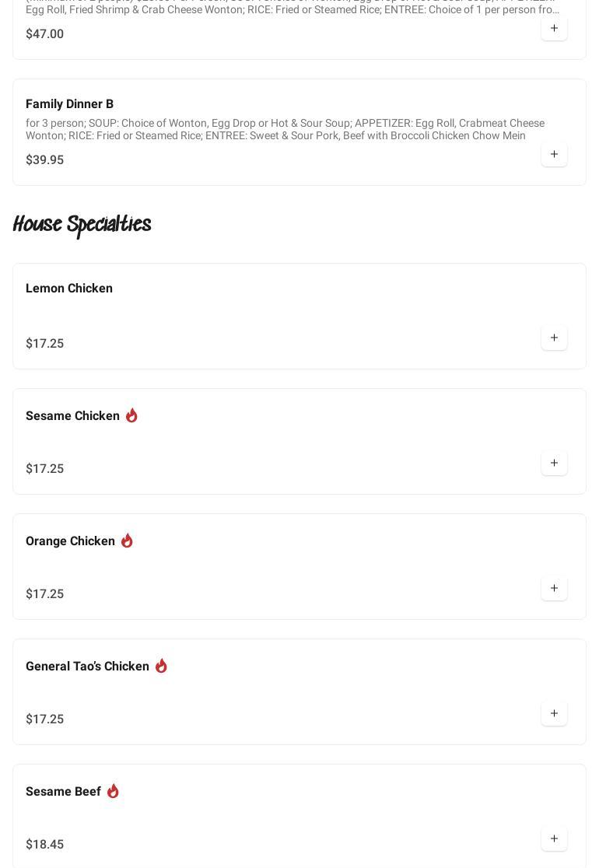Add General Tao's Chicken to order
The image size is (599, 868).
(554, 714)
